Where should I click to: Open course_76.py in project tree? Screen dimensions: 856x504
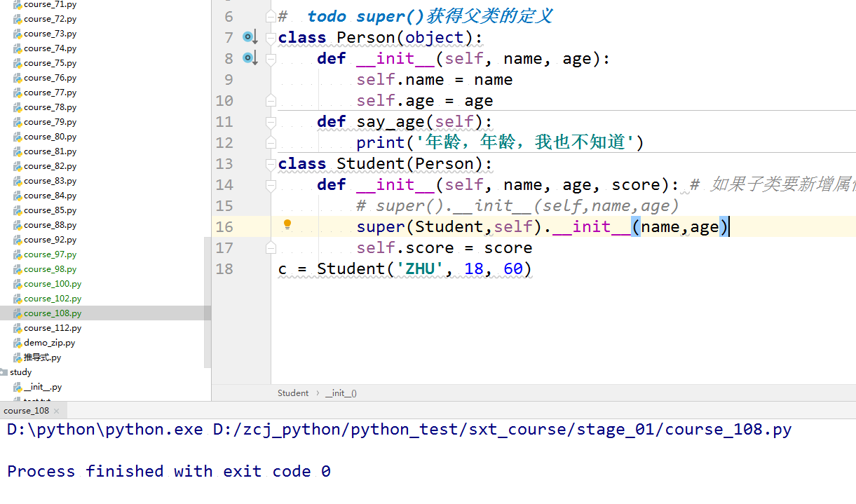point(50,78)
